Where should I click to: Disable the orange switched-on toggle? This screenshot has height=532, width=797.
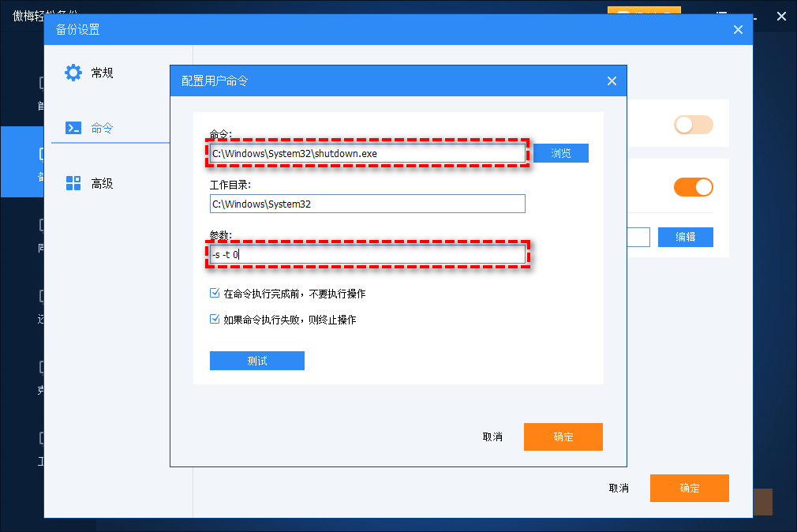pyautogui.click(x=693, y=187)
